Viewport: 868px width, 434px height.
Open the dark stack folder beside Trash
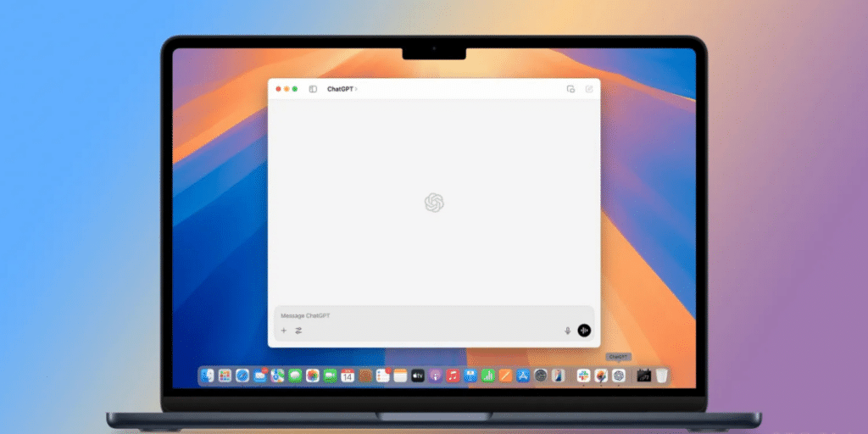pos(644,376)
